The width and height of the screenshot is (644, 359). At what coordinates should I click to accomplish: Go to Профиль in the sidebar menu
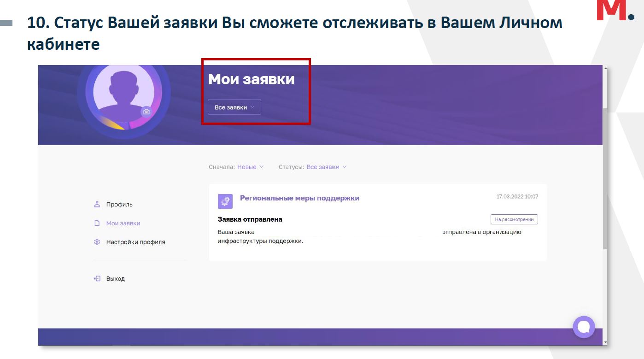tap(119, 205)
